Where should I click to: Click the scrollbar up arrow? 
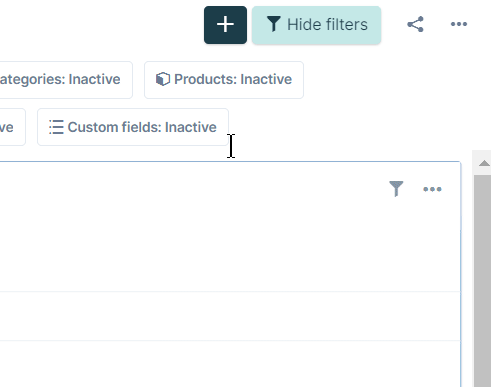pyautogui.click(x=484, y=163)
